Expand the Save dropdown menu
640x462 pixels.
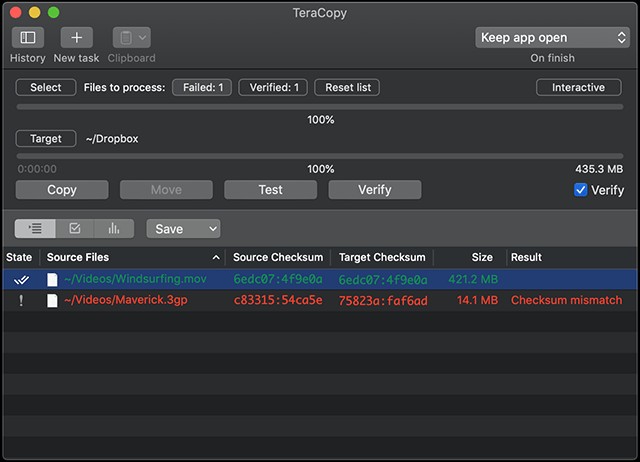click(183, 229)
